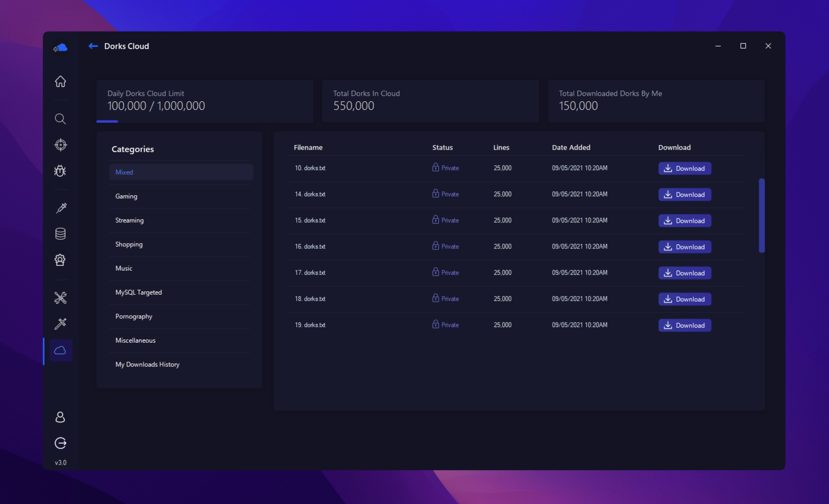Select the Gaming category
The image size is (829, 504).
click(x=126, y=196)
